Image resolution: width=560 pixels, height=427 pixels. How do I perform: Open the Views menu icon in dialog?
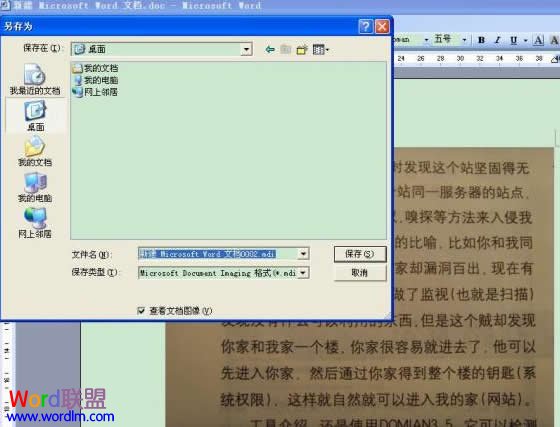(x=320, y=50)
